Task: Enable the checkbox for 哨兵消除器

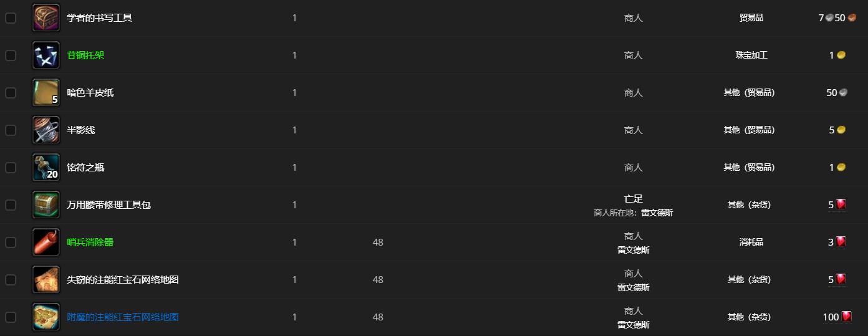Action: tap(11, 242)
